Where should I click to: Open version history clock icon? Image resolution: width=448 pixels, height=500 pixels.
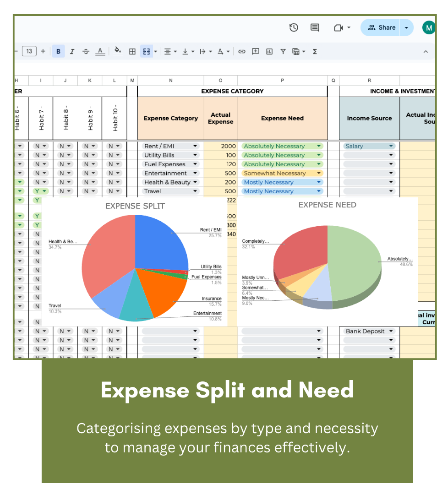point(294,27)
